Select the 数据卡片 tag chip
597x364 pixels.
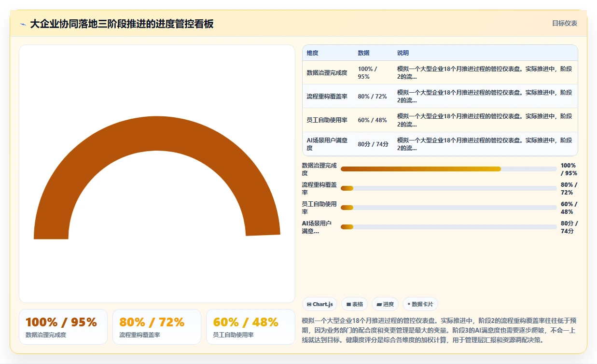pyautogui.click(x=420, y=304)
